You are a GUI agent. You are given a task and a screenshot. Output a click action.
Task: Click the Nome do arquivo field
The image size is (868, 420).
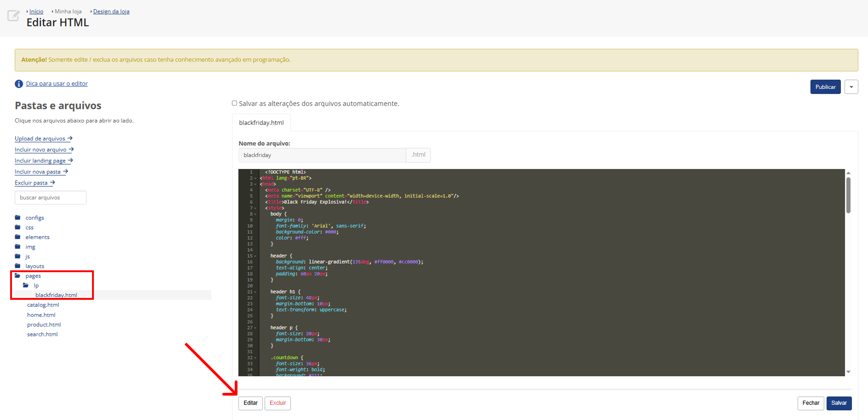pyautogui.click(x=322, y=155)
